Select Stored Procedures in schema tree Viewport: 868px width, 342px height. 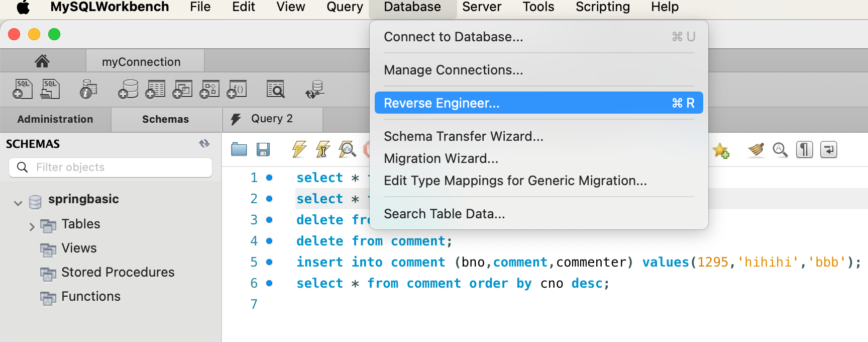pyautogui.click(x=118, y=272)
